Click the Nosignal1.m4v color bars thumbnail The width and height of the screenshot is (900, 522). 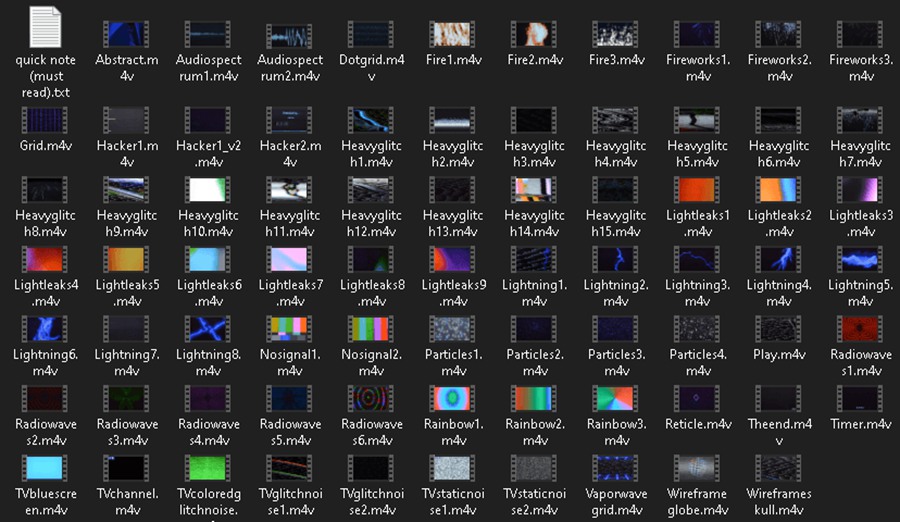290,329
